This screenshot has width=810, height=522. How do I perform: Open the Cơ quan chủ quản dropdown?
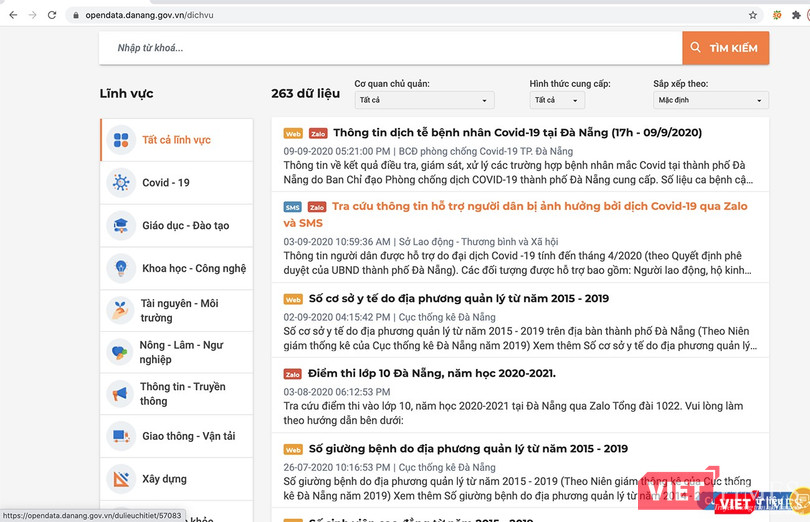[424, 101]
